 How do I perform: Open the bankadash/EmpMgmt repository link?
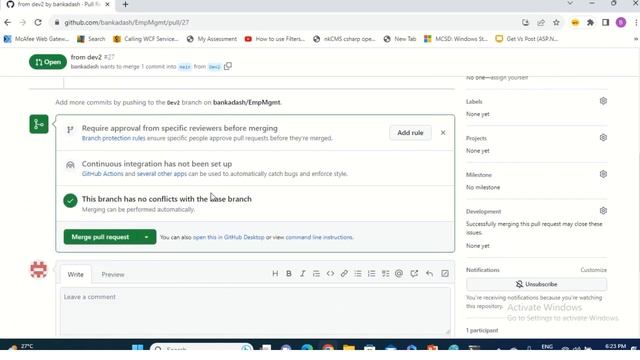point(247,102)
